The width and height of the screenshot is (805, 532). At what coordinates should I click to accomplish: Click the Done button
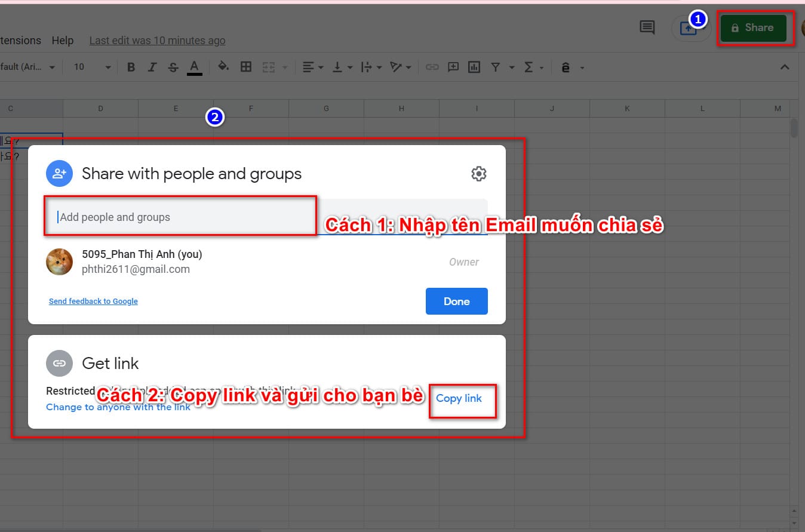[x=456, y=302]
